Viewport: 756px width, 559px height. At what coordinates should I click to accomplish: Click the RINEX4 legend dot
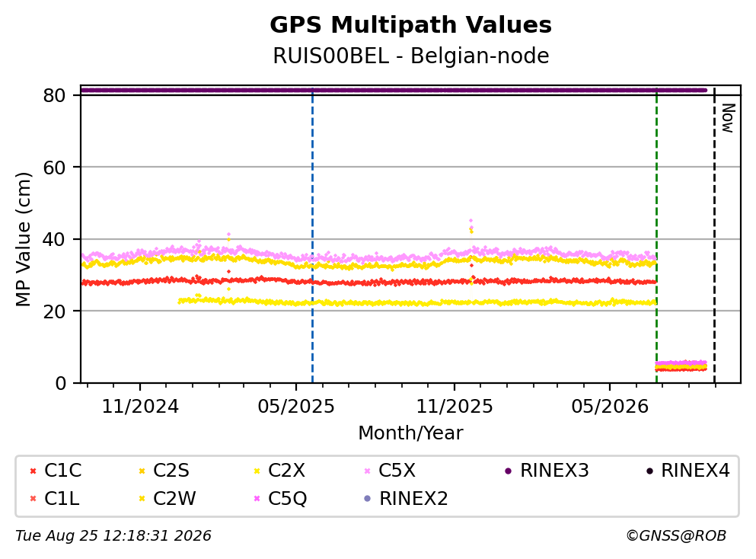coord(649,471)
